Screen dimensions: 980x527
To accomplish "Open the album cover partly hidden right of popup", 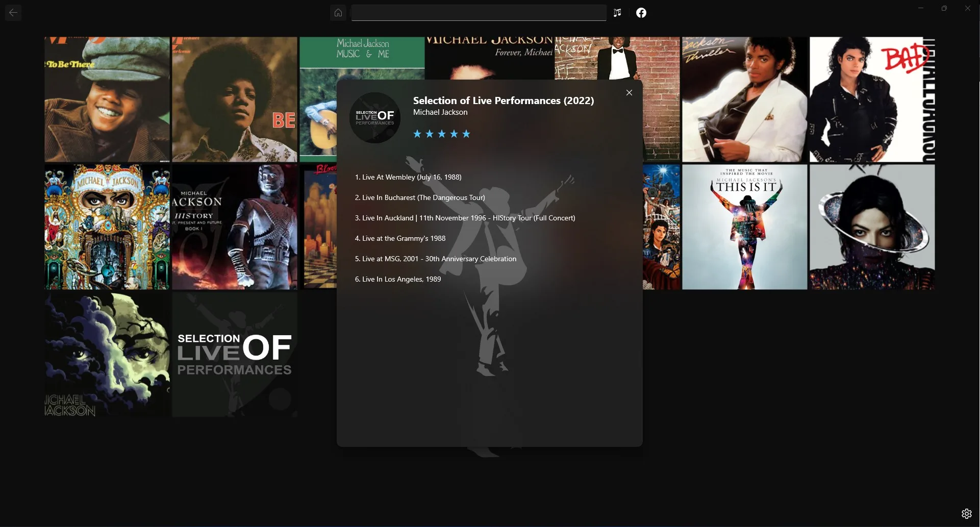I will [661, 227].
